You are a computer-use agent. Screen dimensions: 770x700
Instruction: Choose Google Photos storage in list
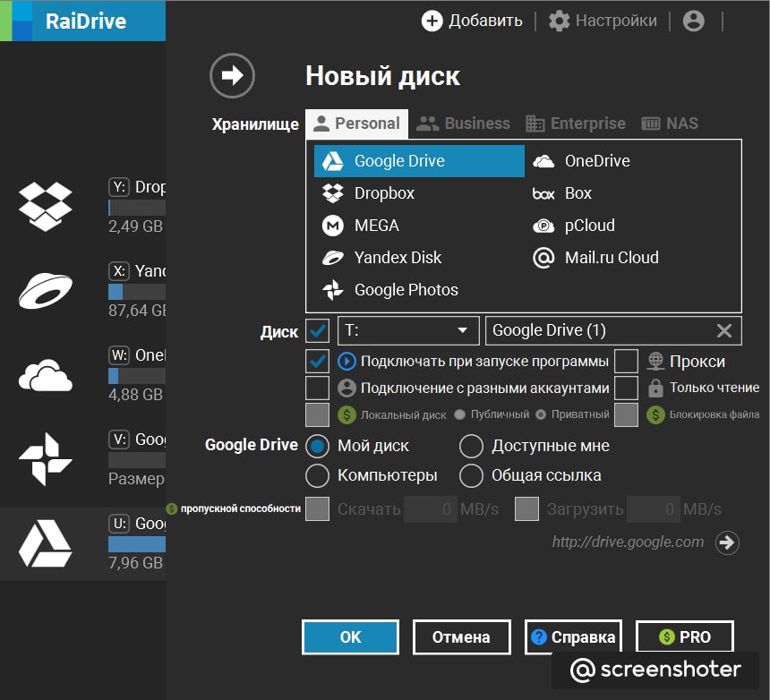[x=419, y=290]
